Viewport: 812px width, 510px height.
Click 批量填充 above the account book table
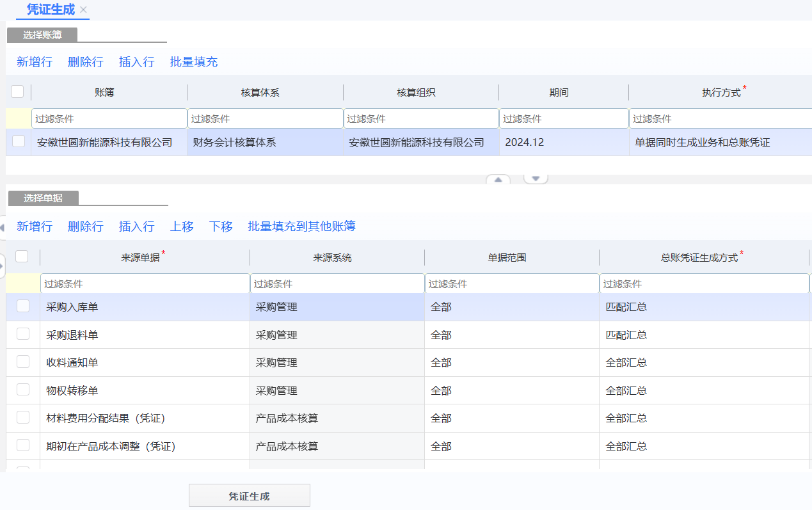[194, 62]
